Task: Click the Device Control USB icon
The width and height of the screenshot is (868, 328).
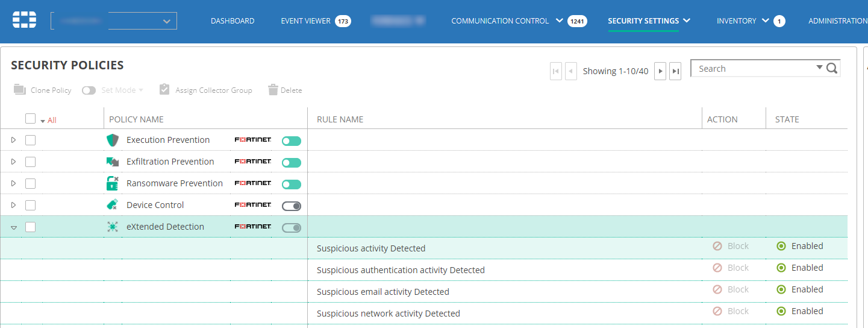Action: click(x=113, y=205)
